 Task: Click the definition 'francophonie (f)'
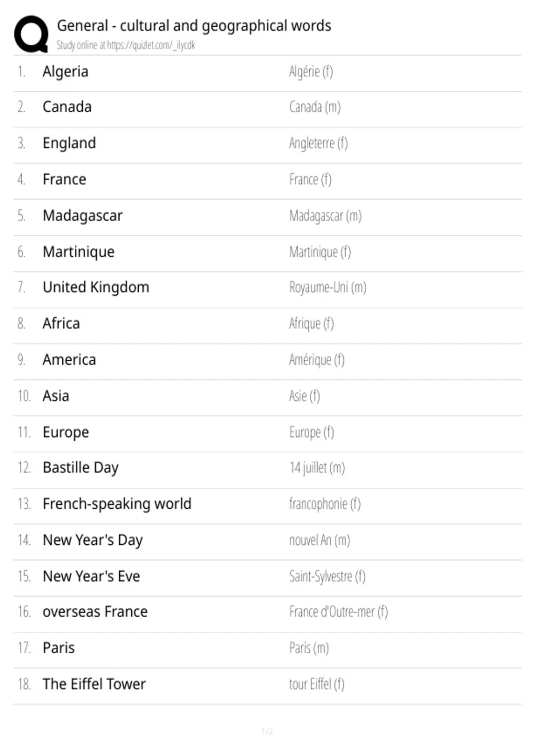tap(324, 504)
